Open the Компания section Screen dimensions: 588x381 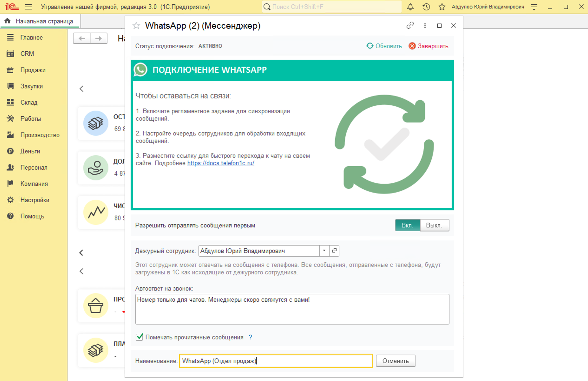pos(34,184)
